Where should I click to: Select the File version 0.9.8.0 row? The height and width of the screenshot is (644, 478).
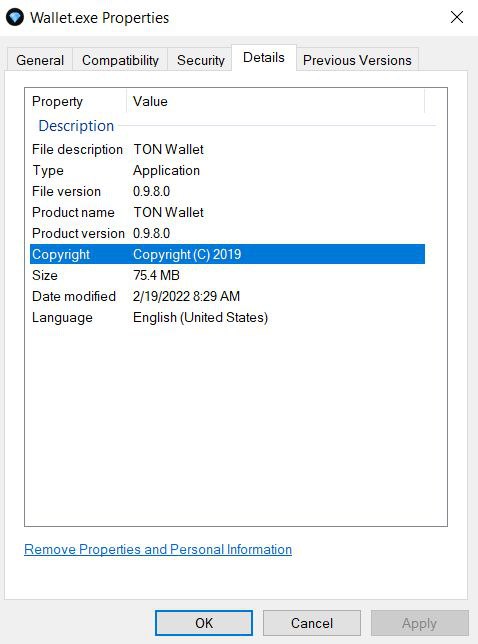coord(227,191)
